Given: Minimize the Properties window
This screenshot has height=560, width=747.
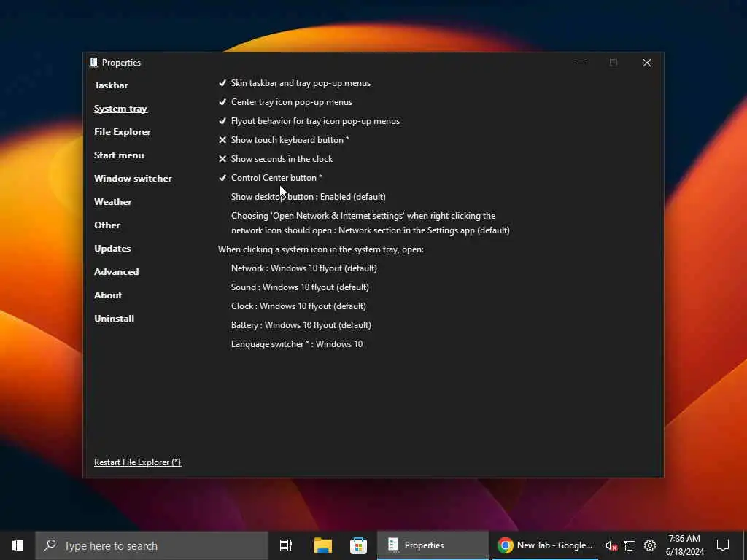Looking at the screenshot, I should pyautogui.click(x=580, y=63).
